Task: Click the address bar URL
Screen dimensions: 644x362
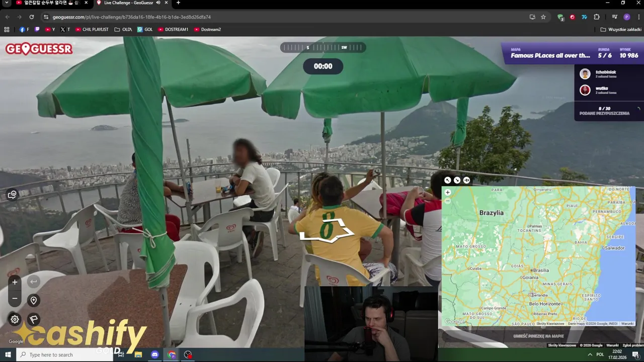Action: click(132, 17)
